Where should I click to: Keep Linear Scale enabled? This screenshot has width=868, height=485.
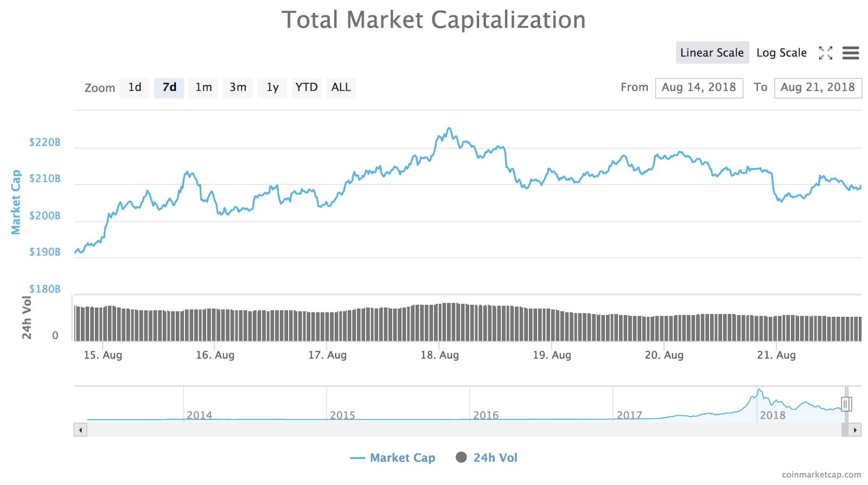pyautogui.click(x=712, y=53)
